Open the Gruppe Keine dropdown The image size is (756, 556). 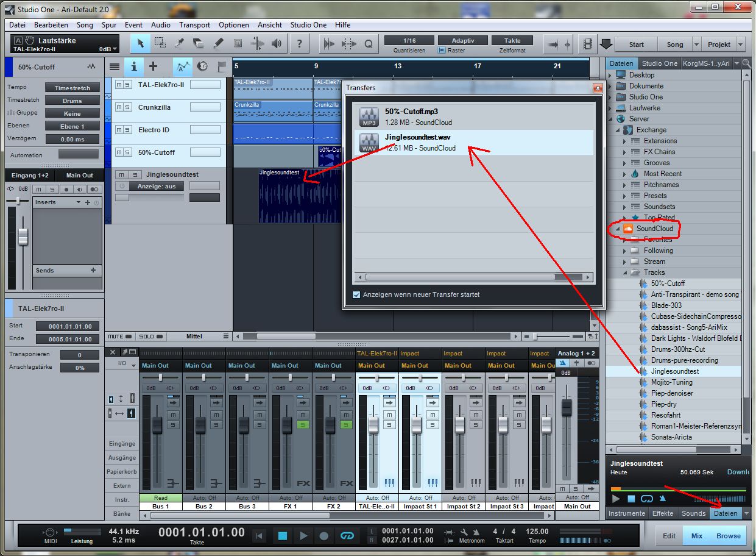(72, 113)
